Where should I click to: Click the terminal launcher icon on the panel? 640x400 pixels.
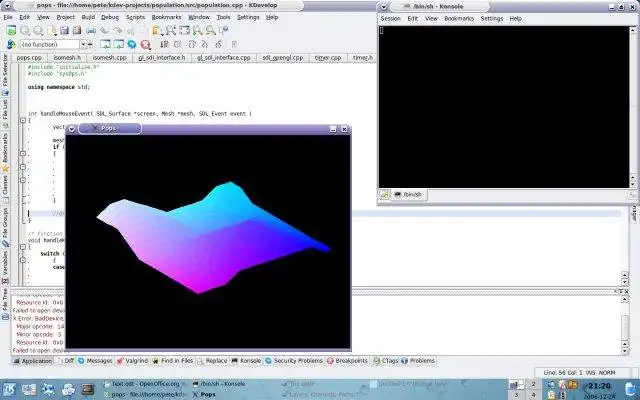[88, 390]
